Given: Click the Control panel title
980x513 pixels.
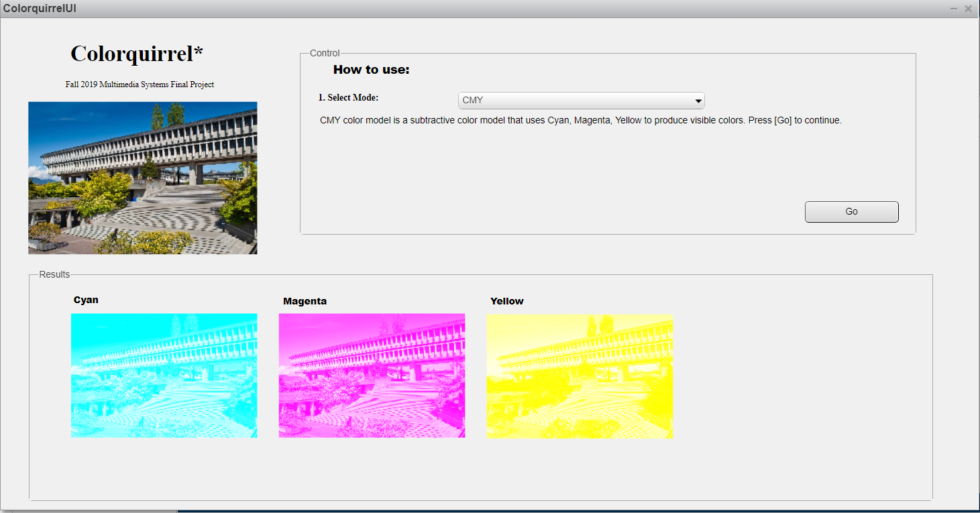Looking at the screenshot, I should click(x=325, y=53).
